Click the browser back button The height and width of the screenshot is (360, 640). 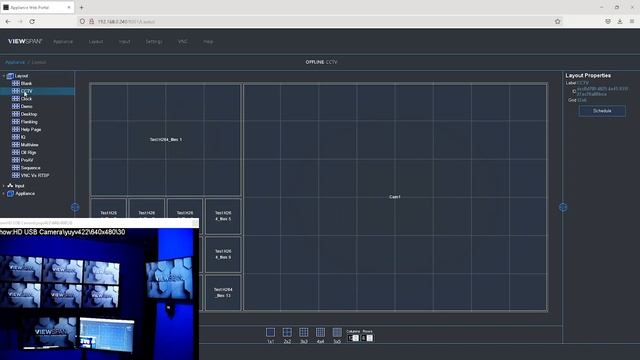point(8,21)
